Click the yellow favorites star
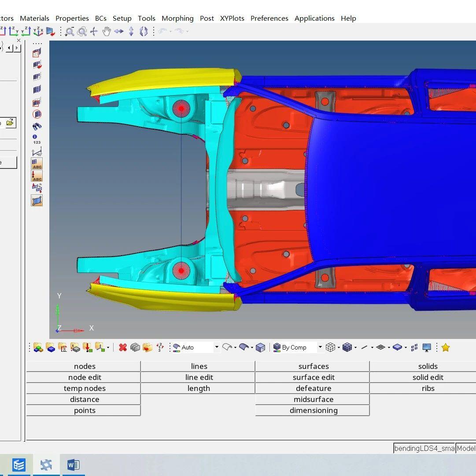Image resolution: width=476 pixels, height=476 pixels. [x=446, y=347]
